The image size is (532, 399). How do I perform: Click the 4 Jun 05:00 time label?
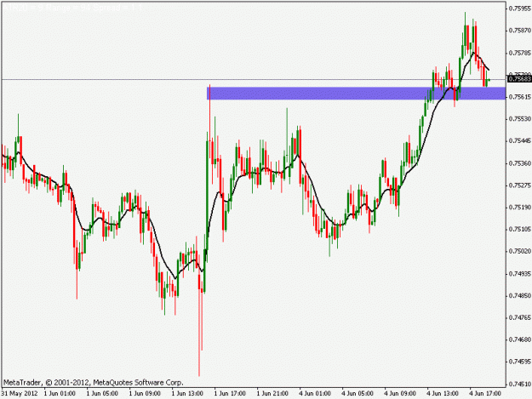click(358, 394)
